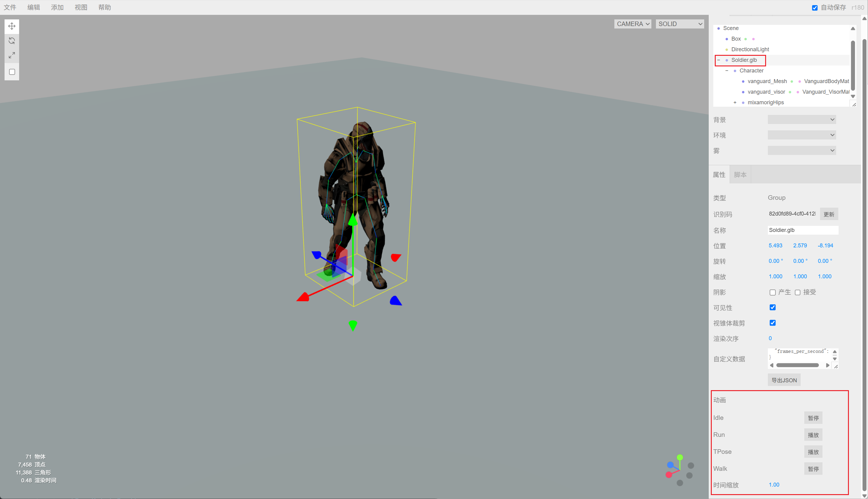Screen dimensions: 868x499
Task: Click the 导出JSON button
Action: pos(784,380)
